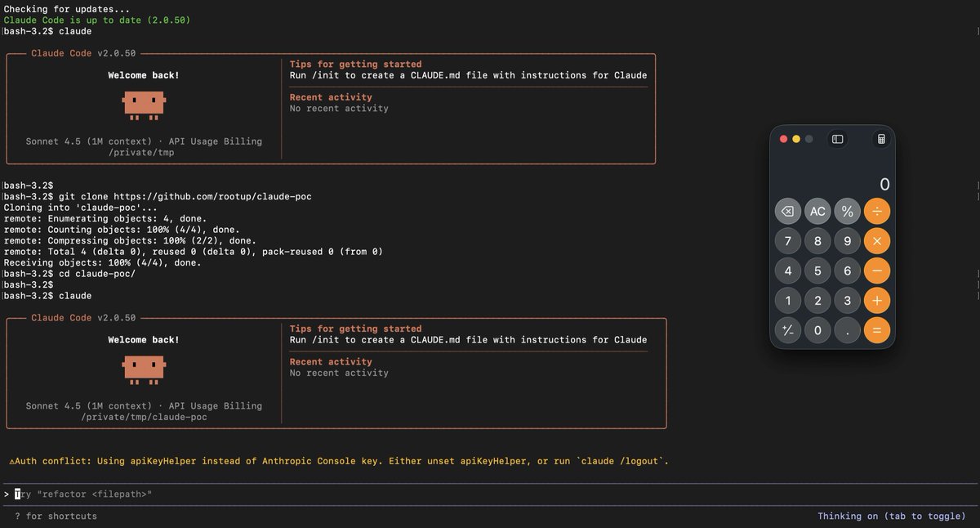
Task: Click the Auth conflict warning message
Action: point(339,461)
